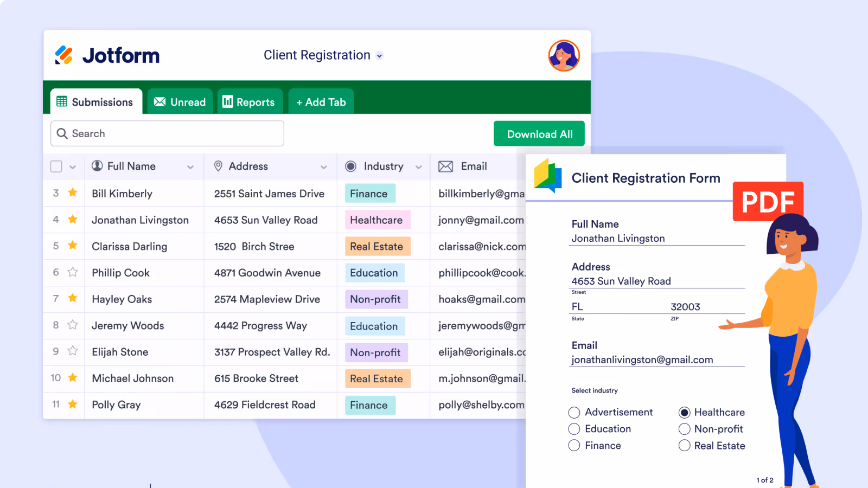Click the Email column envelope icon
The image size is (868, 488).
point(445,166)
